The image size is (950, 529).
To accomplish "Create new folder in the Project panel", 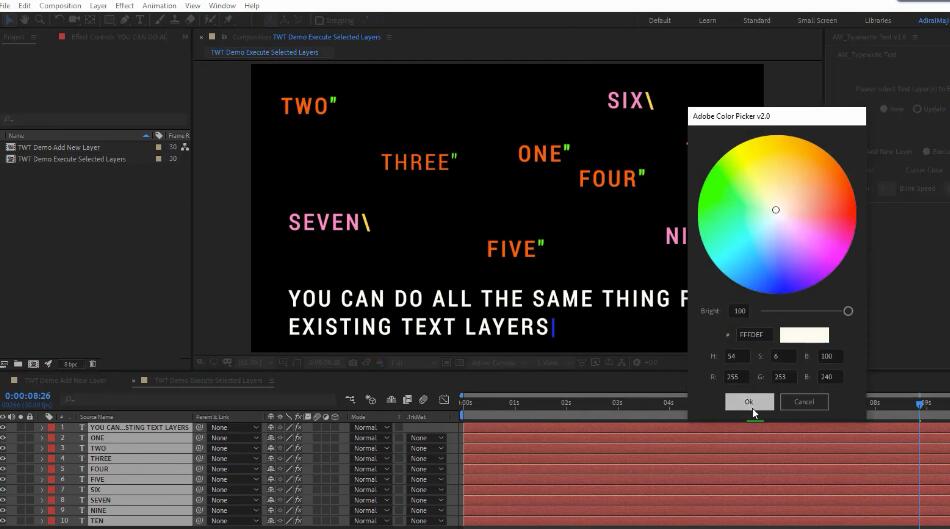I will tap(18, 364).
